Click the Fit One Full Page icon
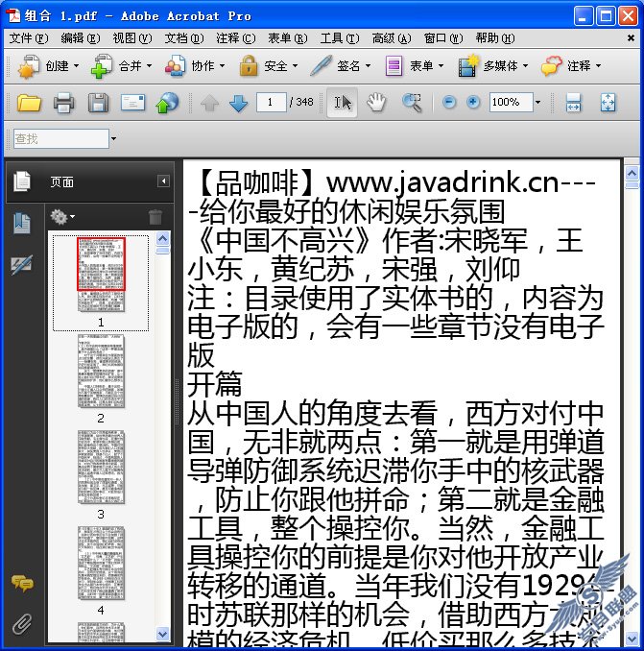Screen dimensions: 644x651 608,102
